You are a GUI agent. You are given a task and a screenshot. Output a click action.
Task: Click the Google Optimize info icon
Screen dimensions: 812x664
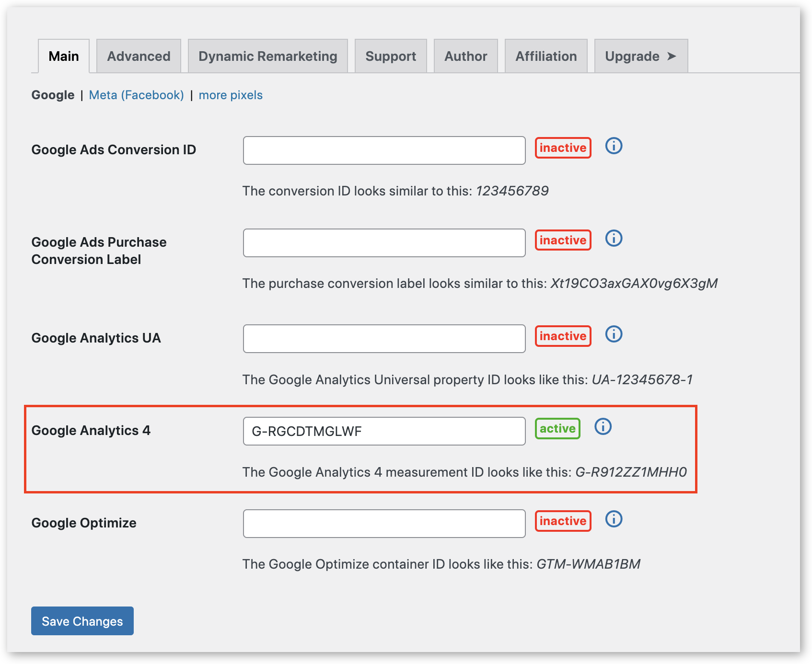[x=614, y=519]
